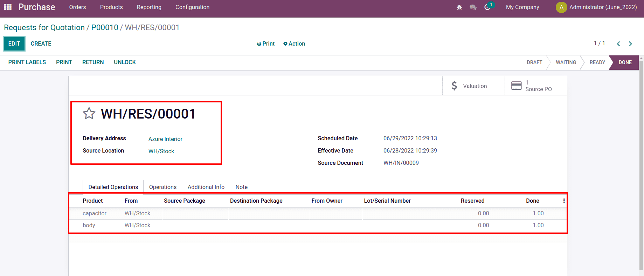The height and width of the screenshot is (276, 644).
Task: Open the conversations chat icon
Action: (473, 7)
